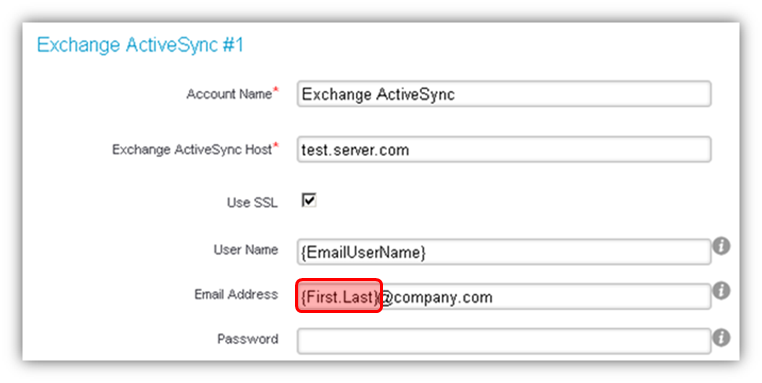This screenshot has width=762, height=383.
Task: Click the Password label
Action: 248,339
